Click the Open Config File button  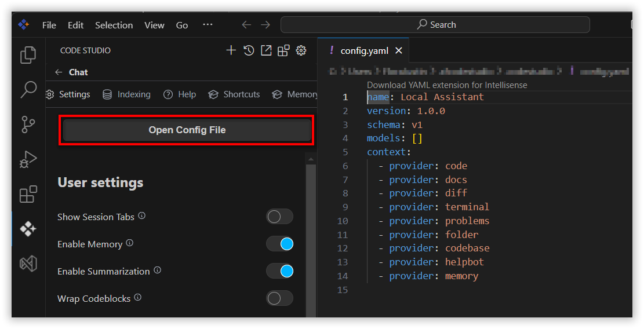pos(187,130)
